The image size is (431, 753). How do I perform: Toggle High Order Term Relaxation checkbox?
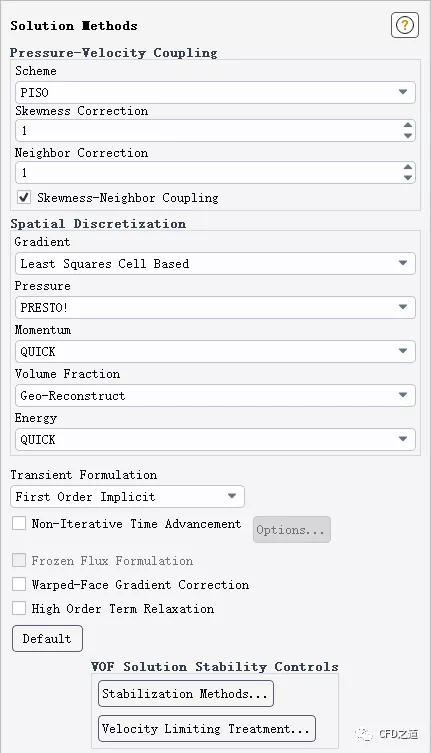point(19,608)
